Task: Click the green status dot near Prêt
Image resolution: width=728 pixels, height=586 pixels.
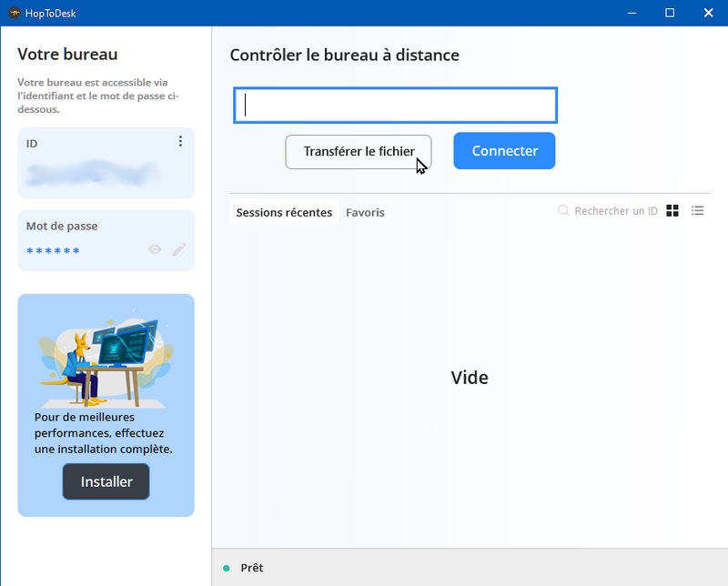Action: tap(227, 568)
